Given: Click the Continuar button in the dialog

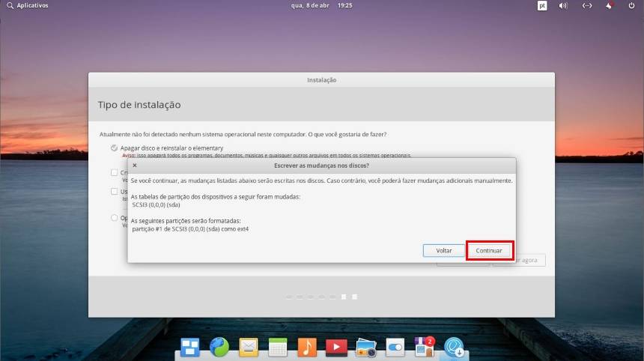Looking at the screenshot, I should [489, 250].
